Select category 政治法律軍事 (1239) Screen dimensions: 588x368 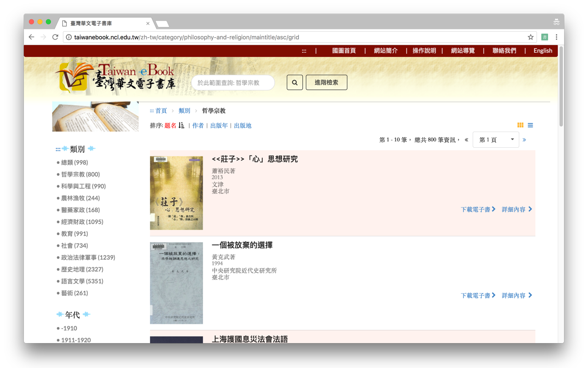point(88,258)
